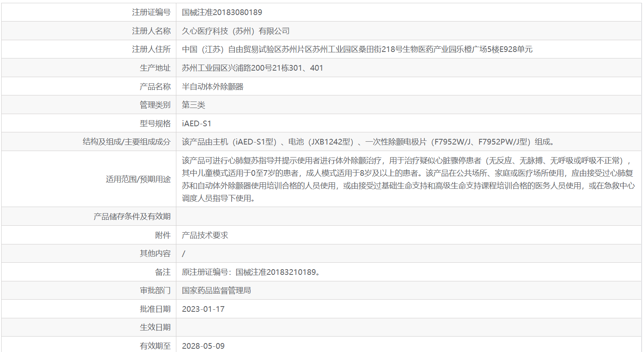Click the model specification iAED-S1

click(x=197, y=123)
